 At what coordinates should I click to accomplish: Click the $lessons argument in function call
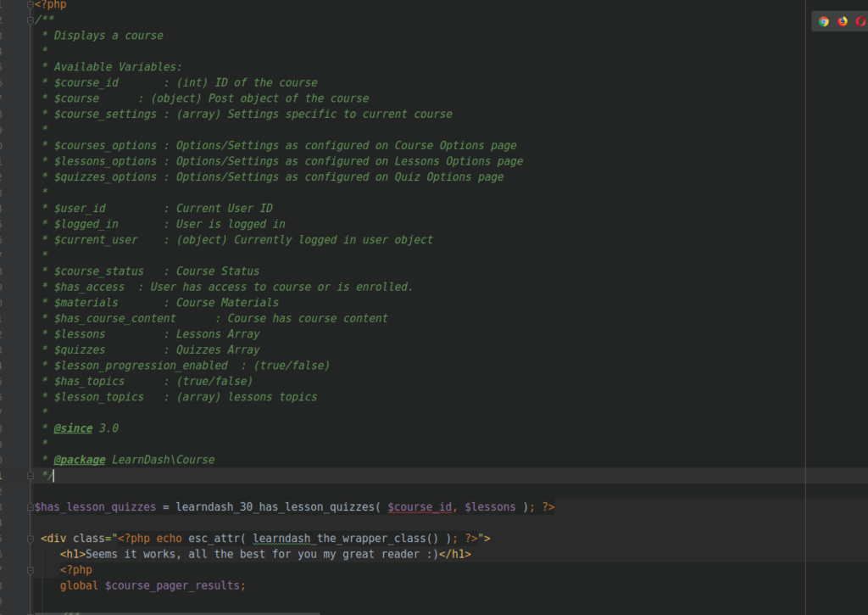(490, 507)
